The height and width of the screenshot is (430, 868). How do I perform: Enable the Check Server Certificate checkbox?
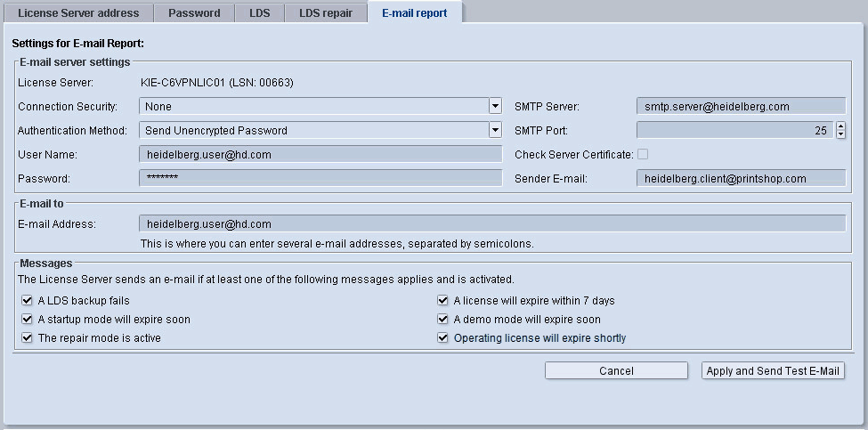tap(643, 154)
